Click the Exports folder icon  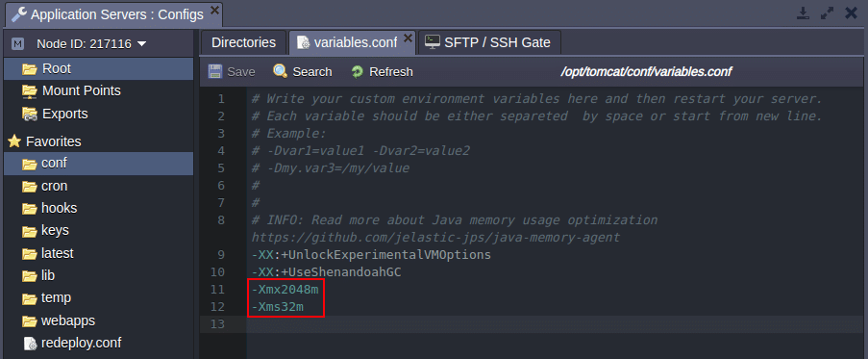click(30, 114)
